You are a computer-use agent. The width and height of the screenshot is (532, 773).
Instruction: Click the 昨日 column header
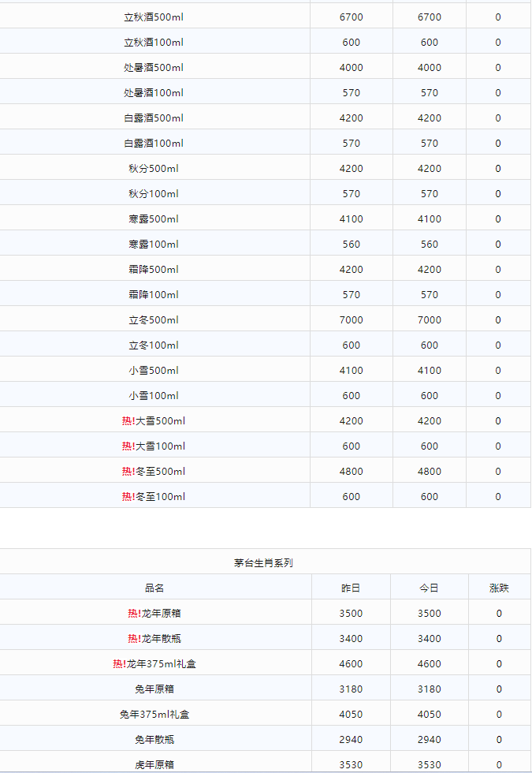click(351, 588)
